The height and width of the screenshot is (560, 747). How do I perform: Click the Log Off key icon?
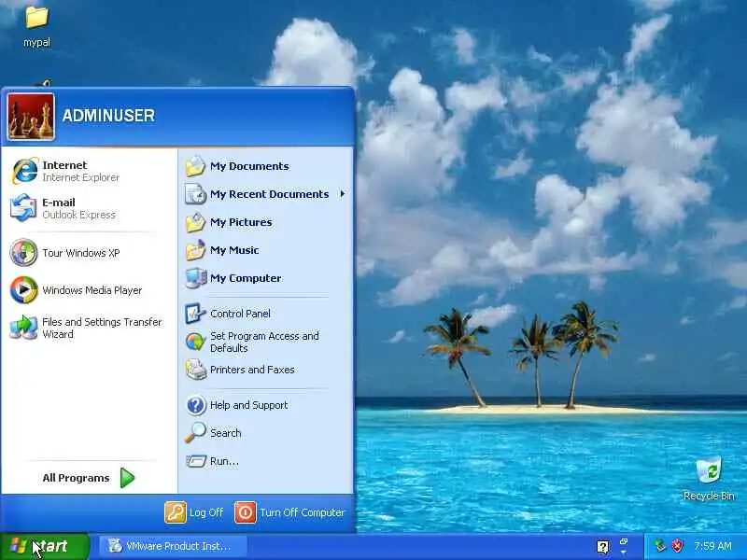[x=176, y=512]
